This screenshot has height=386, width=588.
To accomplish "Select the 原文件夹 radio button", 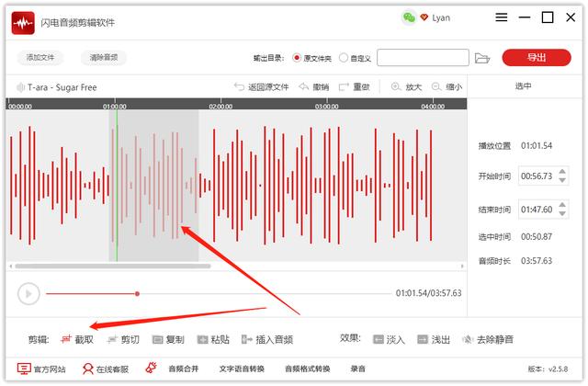I will click(x=297, y=58).
